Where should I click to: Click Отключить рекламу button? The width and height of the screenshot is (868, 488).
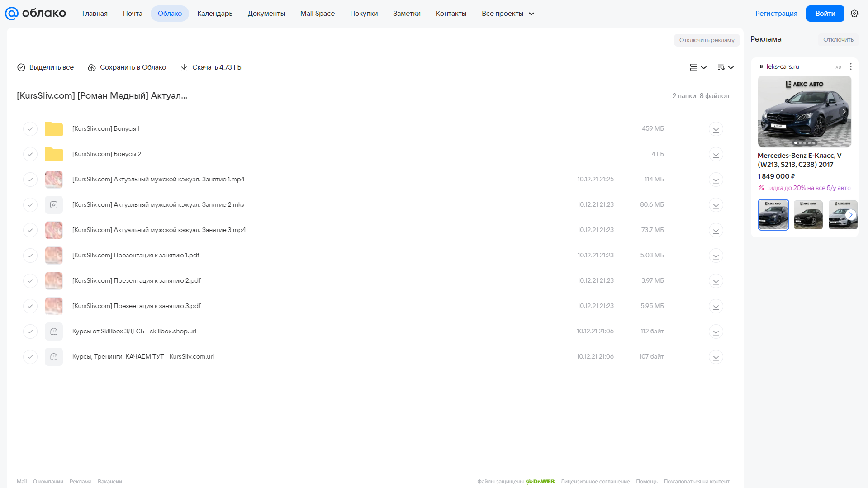click(x=707, y=40)
